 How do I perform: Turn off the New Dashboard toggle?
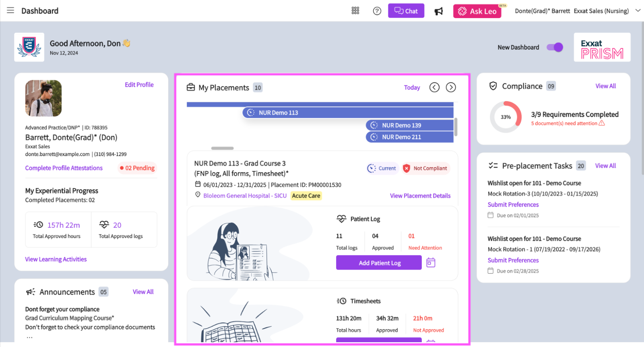click(x=555, y=48)
